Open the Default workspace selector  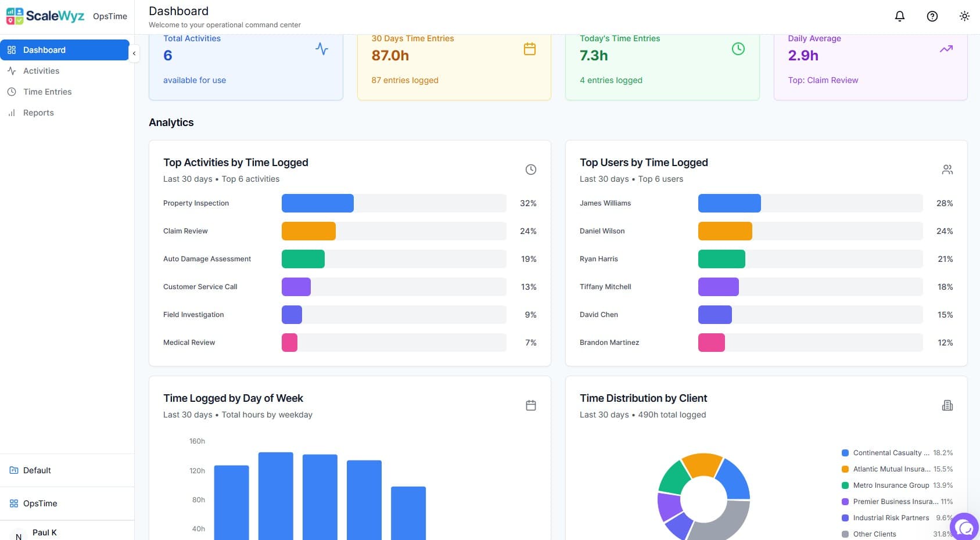[37, 470]
